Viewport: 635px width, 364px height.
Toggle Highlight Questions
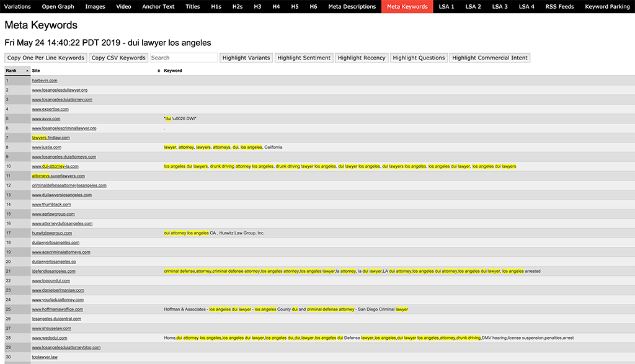click(x=419, y=58)
